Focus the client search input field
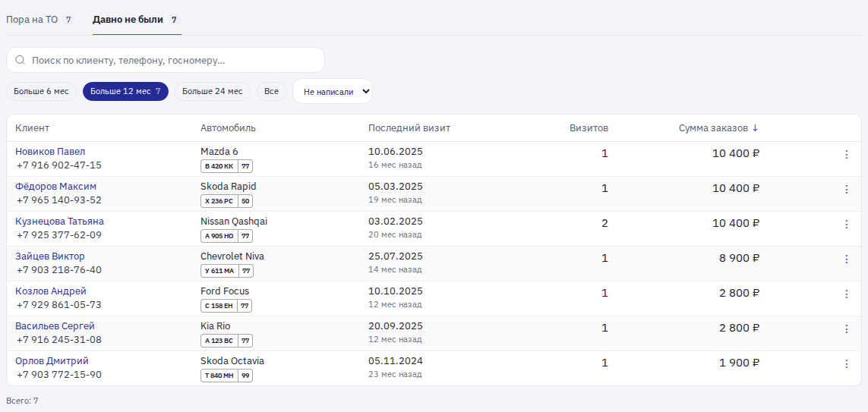Screen dimensions: 868x412 pos(166,60)
